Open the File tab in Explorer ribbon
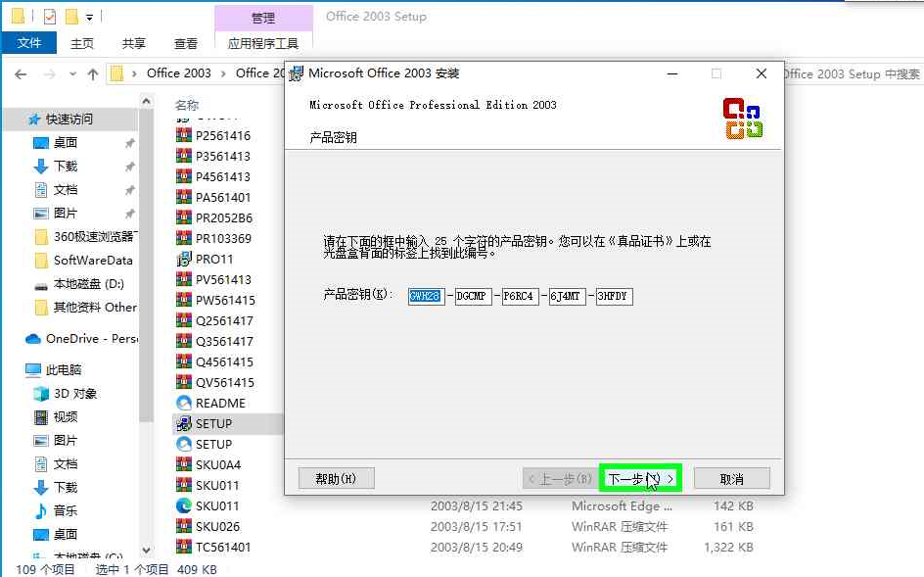Screen dimensions: 924x577 click(x=29, y=42)
